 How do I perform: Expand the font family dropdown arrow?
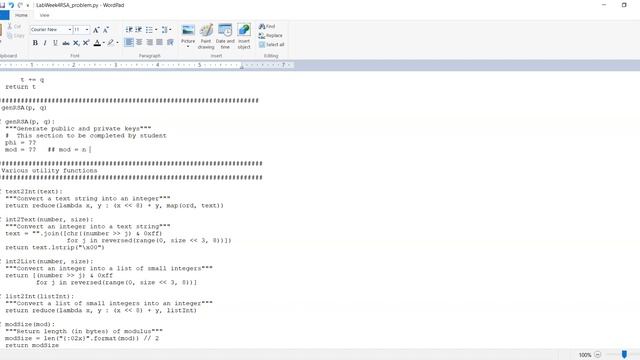(x=70, y=30)
